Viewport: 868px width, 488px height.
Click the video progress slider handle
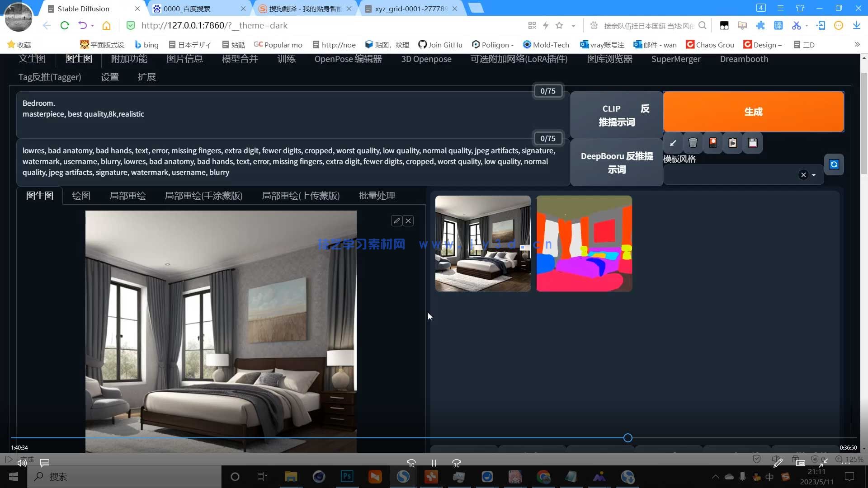627,438
